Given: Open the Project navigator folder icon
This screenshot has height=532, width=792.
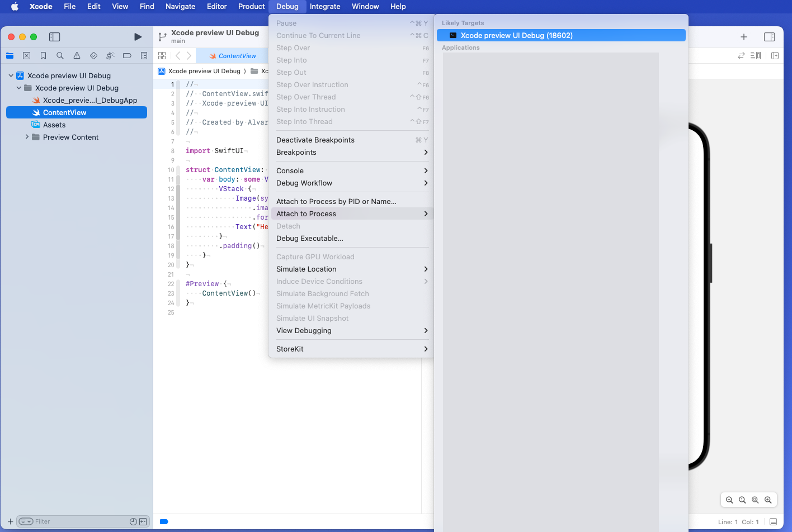Looking at the screenshot, I should (x=10, y=56).
